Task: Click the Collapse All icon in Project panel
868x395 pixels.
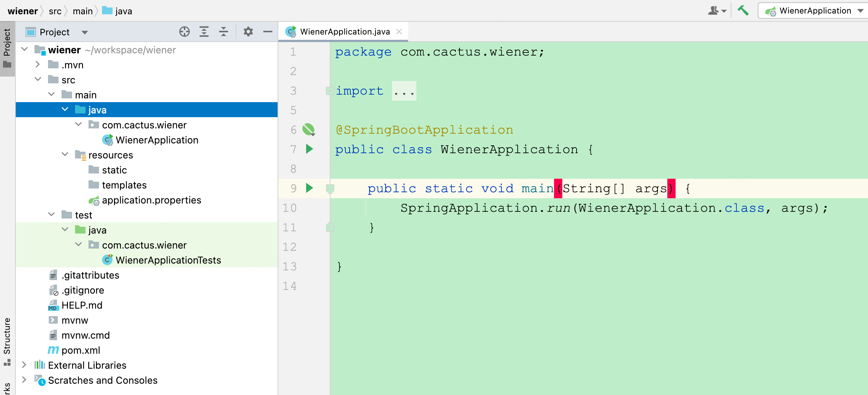Action: point(224,32)
